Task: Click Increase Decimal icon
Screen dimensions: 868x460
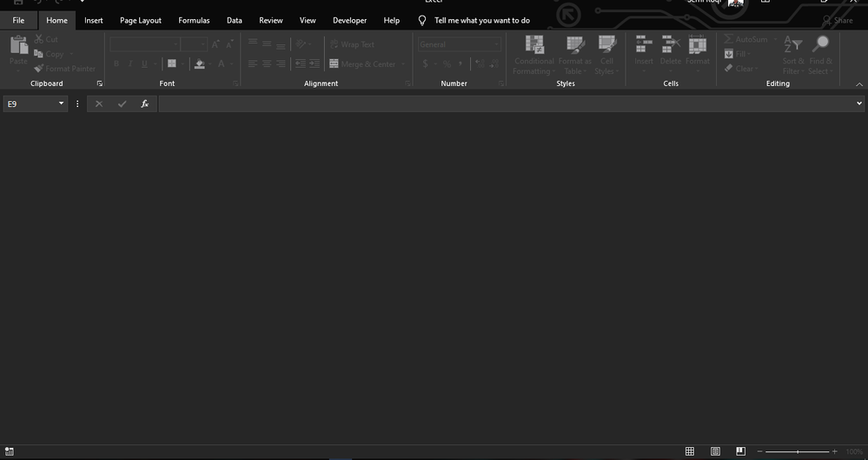Action: pos(480,63)
